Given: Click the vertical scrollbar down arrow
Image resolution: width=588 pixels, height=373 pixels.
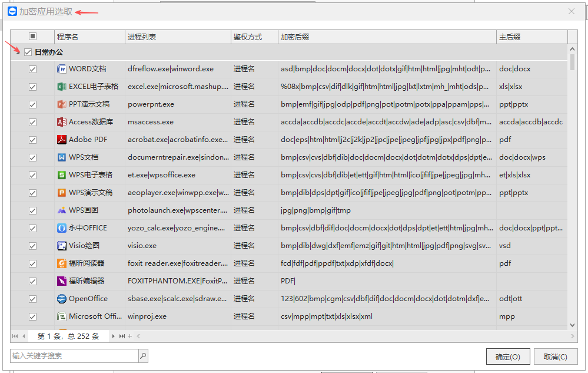Looking at the screenshot, I should [573, 325].
